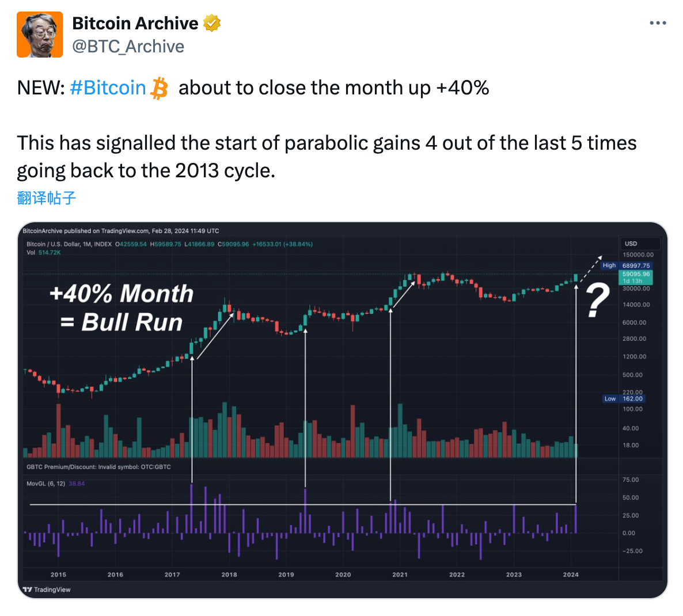
Task: Click the Vol 514.72K label
Action: point(44,253)
